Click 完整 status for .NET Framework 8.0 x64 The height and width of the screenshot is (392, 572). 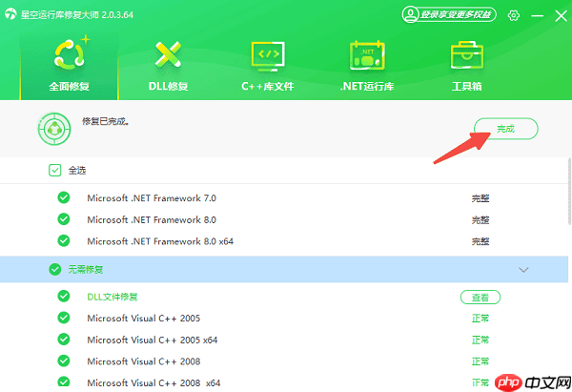coord(480,241)
